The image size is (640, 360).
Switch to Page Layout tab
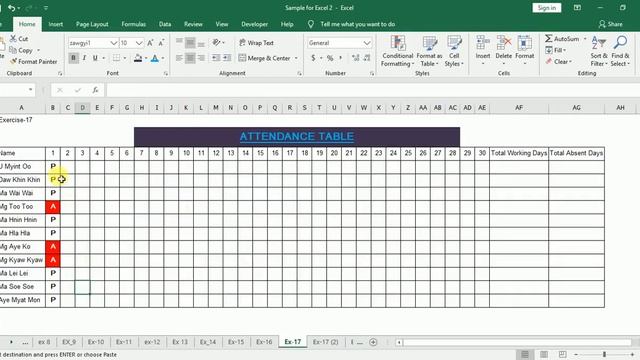point(92,24)
